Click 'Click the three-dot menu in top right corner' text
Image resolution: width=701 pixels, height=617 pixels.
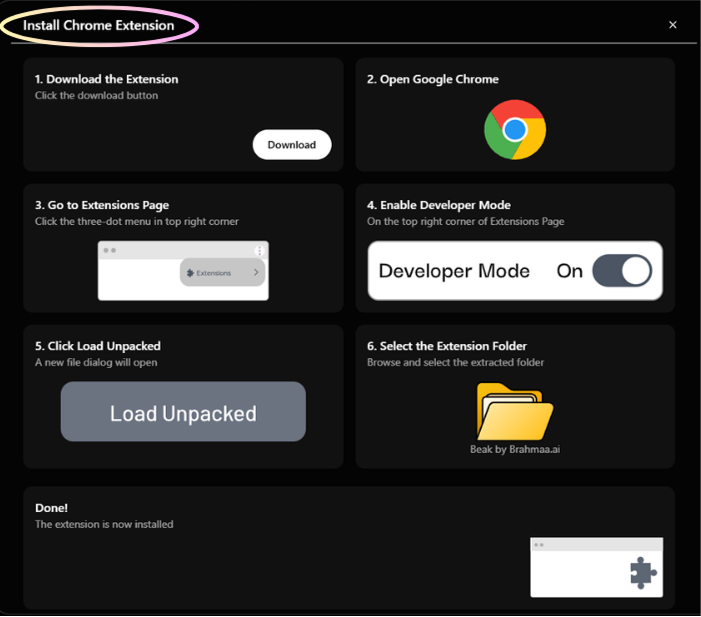[x=137, y=221]
